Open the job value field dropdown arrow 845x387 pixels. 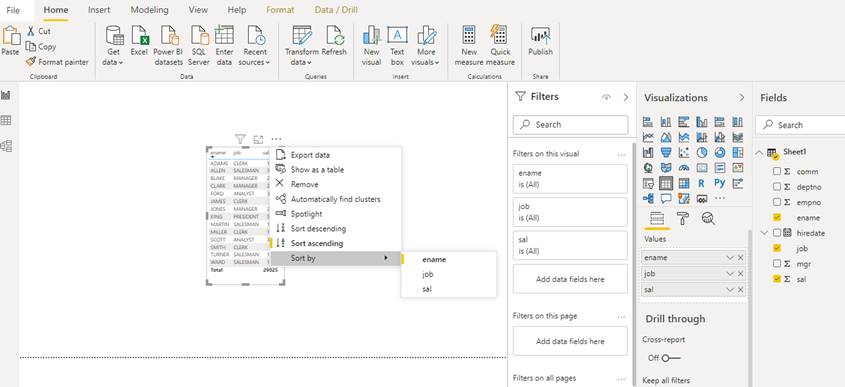pos(730,274)
